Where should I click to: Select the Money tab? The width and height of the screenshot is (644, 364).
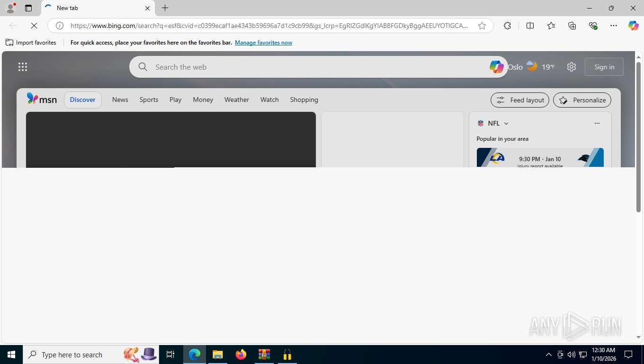tap(203, 100)
